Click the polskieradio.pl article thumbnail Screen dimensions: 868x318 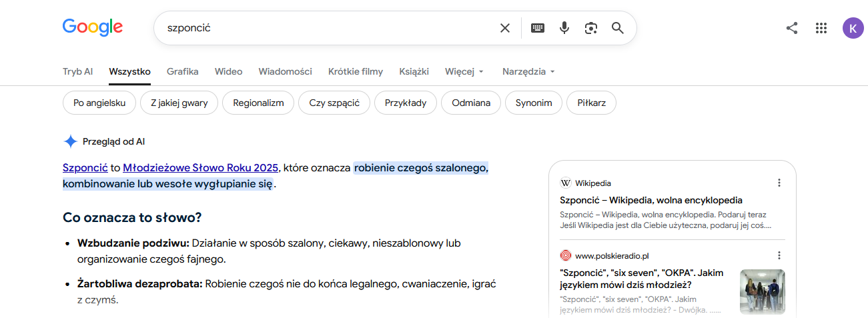[x=763, y=292]
